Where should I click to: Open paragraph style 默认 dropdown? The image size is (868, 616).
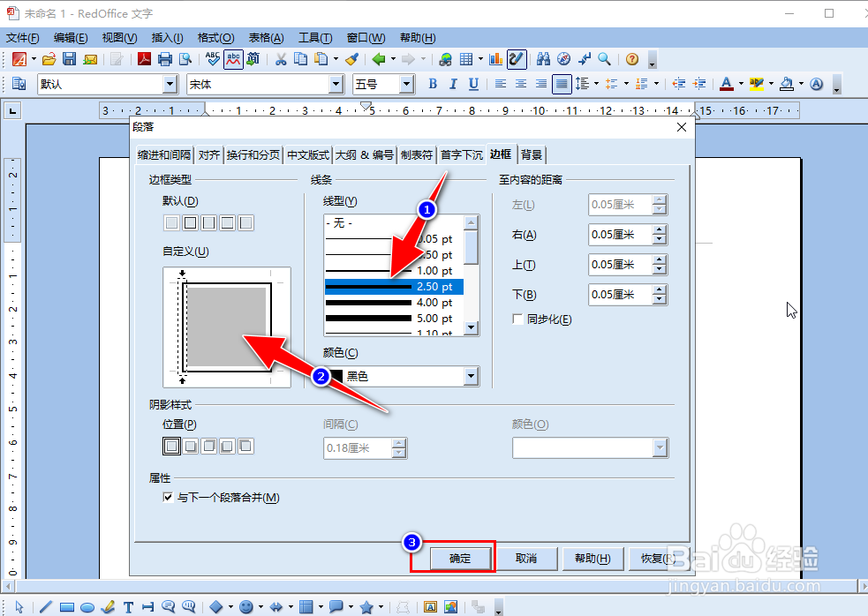[170, 84]
